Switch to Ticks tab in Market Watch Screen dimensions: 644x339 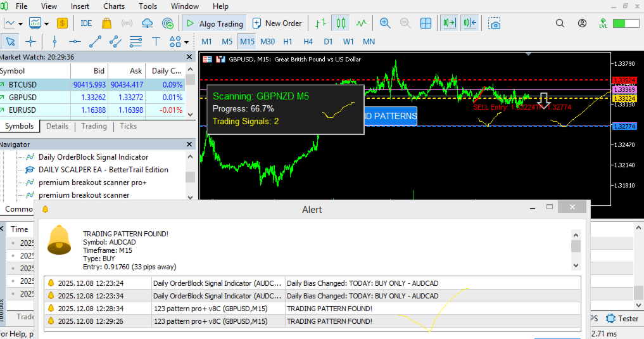(128, 126)
